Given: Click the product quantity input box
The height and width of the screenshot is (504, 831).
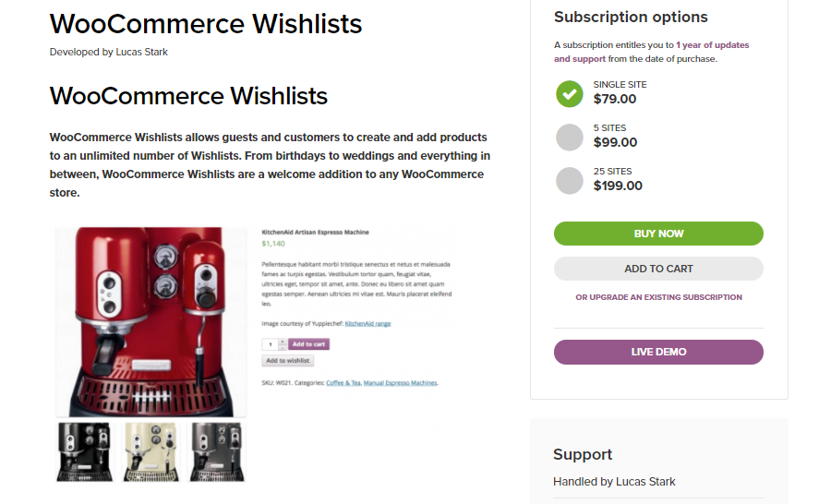Looking at the screenshot, I should point(271,344).
